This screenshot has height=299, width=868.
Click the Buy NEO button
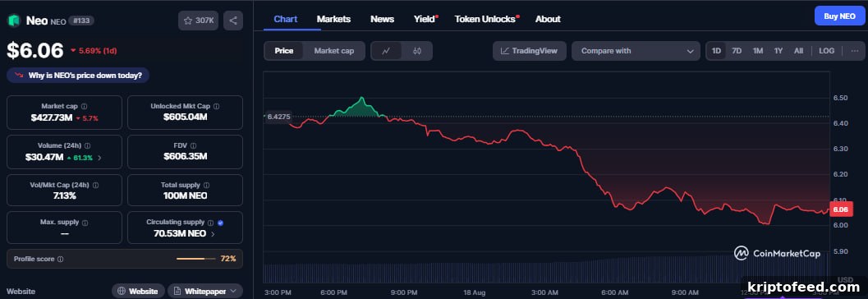coord(839,16)
